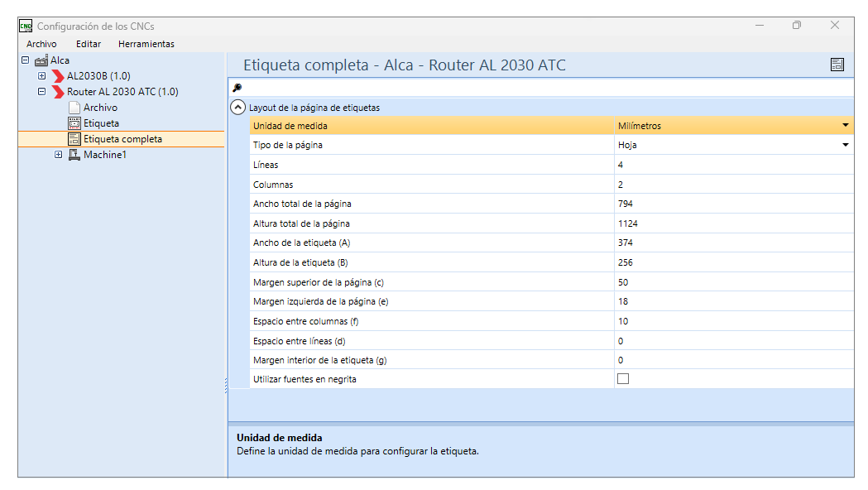Click the panel splitter grip handle
Viewport: 868px width, 490px height.
tap(226, 386)
